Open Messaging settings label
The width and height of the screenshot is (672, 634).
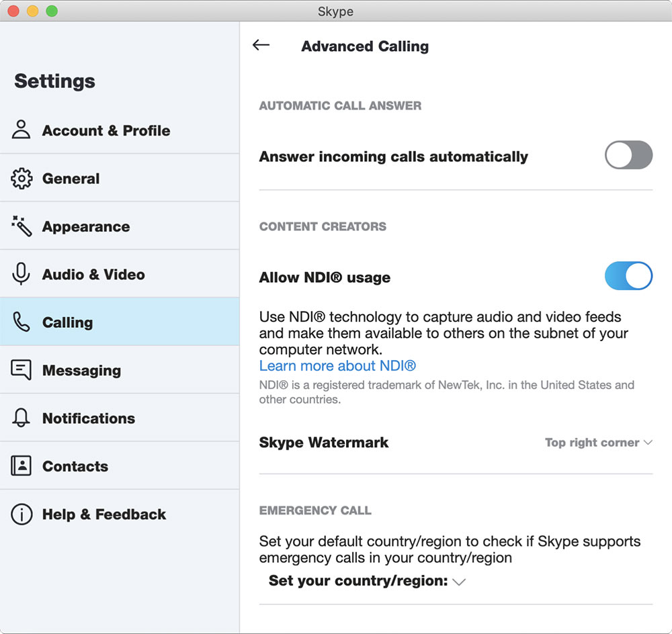pos(81,371)
